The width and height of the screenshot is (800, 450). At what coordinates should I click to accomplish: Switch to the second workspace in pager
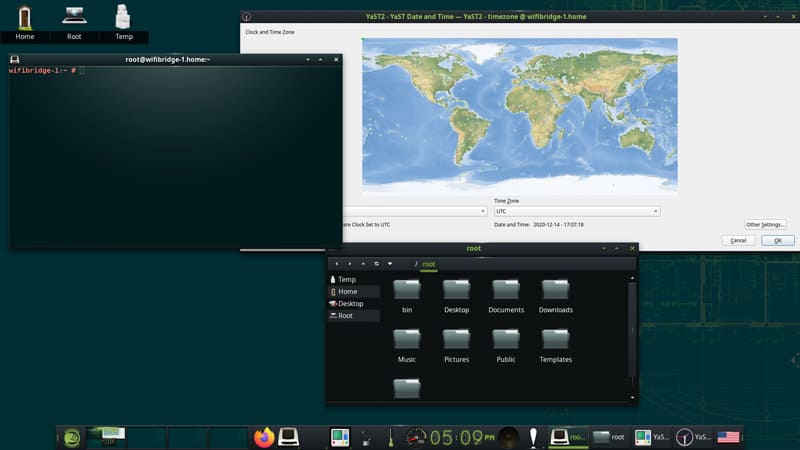147,437
